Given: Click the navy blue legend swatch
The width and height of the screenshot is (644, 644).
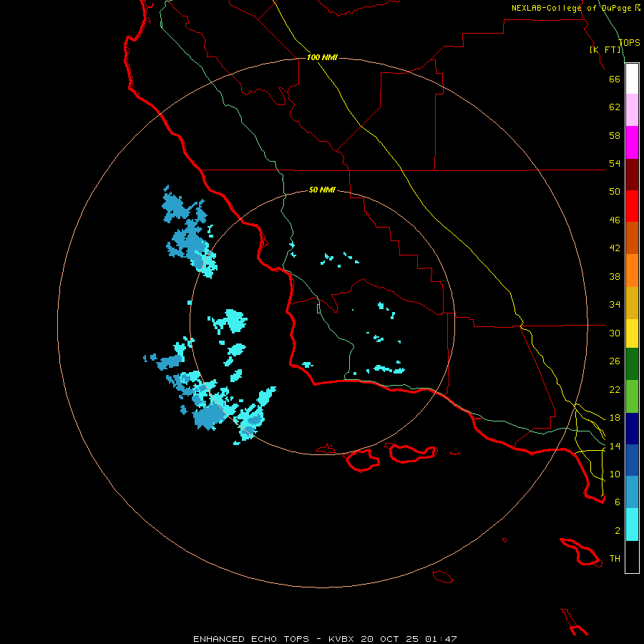Looking at the screenshot, I should [x=632, y=429].
